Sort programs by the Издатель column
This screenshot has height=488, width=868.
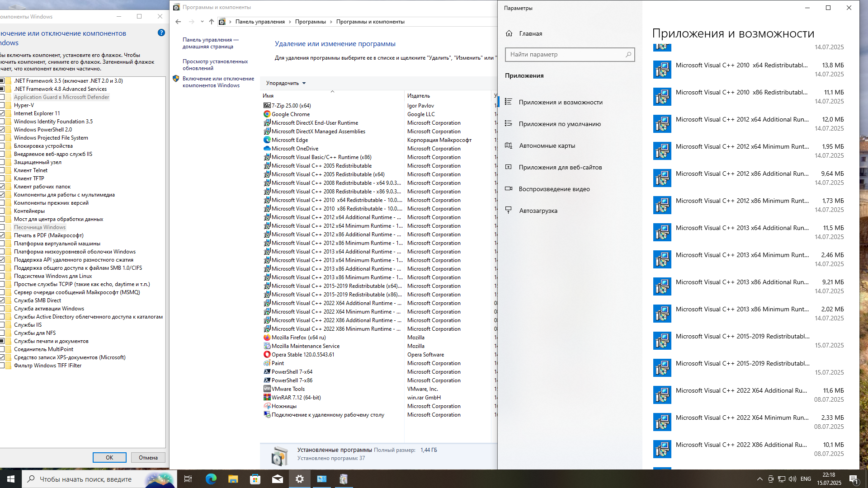(448, 96)
